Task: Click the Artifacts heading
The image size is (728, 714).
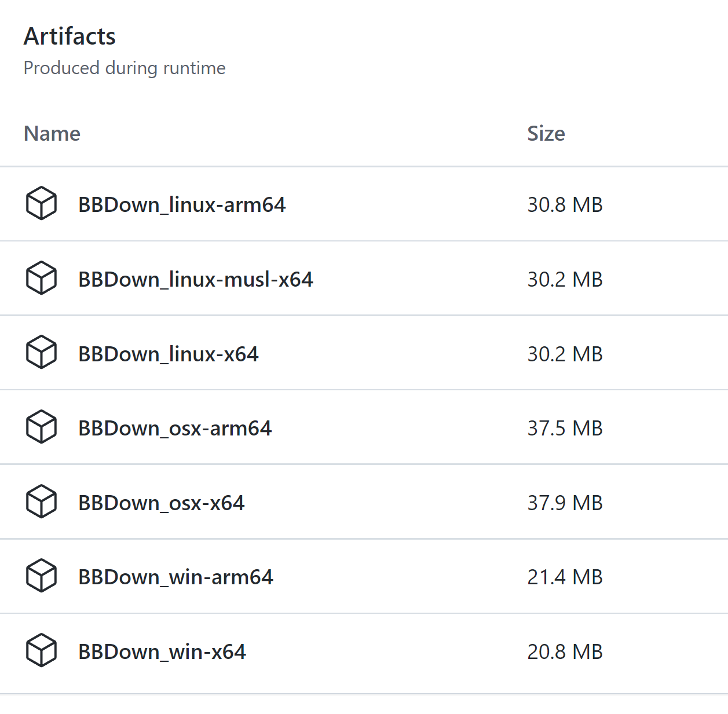Action: point(69,36)
